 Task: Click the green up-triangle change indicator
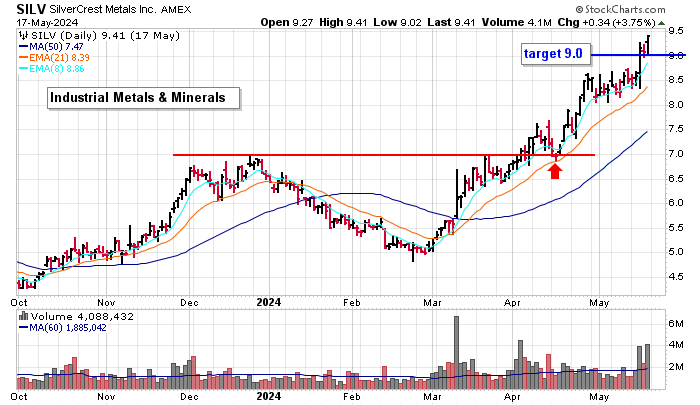(x=661, y=23)
